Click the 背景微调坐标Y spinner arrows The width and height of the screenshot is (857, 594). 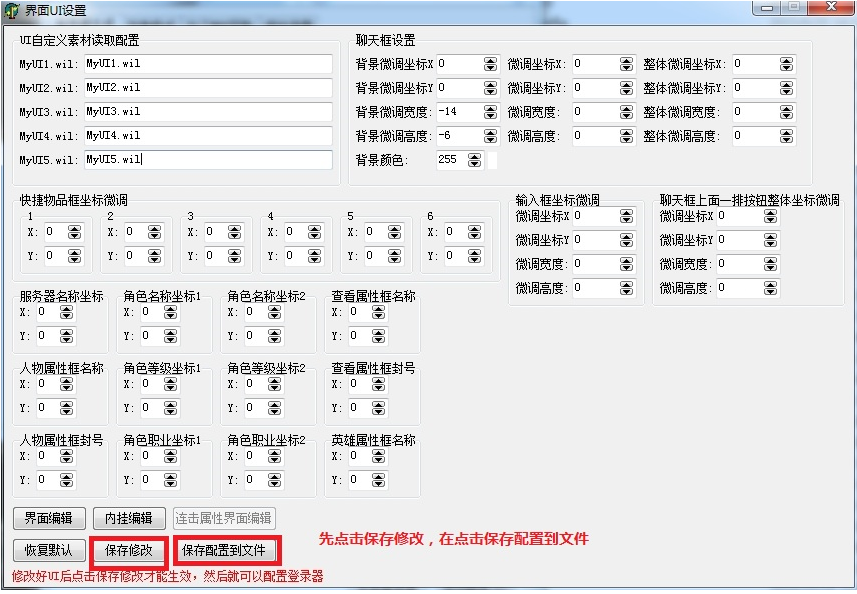pos(490,88)
